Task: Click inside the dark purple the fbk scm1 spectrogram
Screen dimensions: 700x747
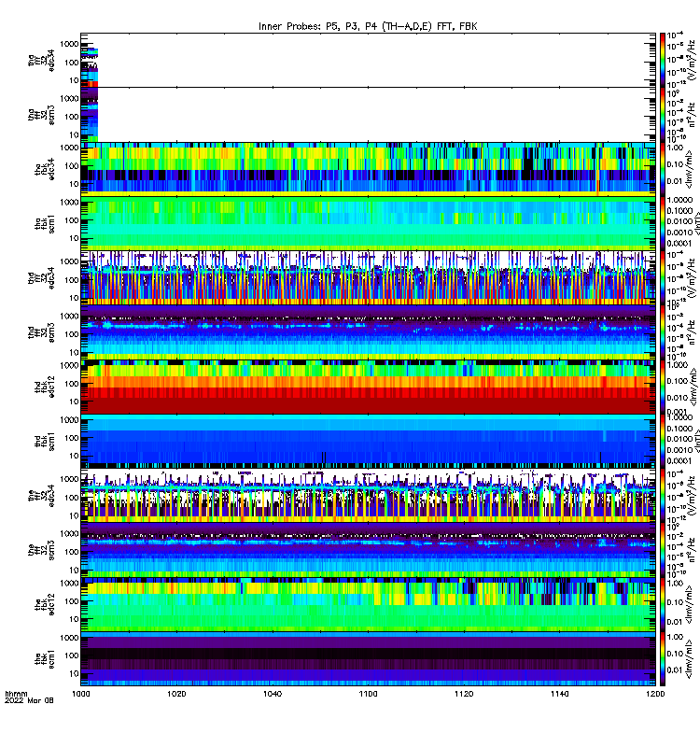Action: click(368, 659)
